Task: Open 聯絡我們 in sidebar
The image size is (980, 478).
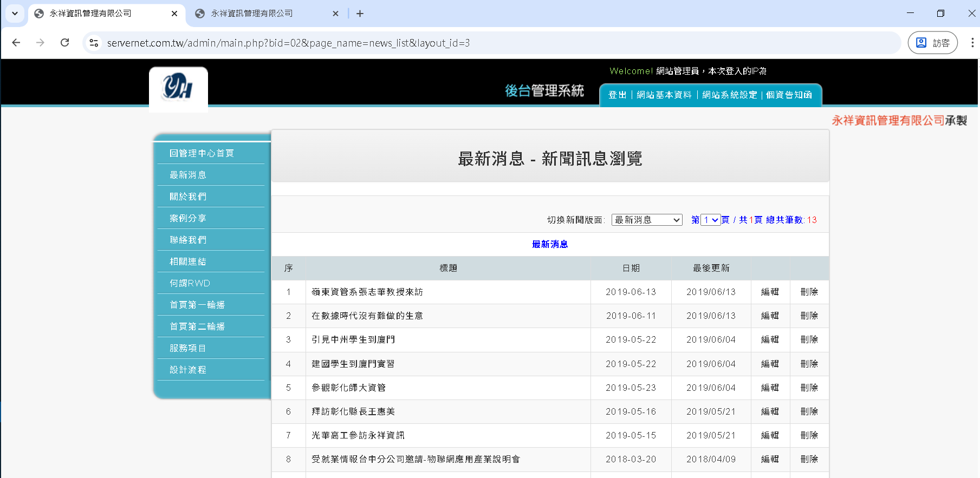Action: pyautogui.click(x=188, y=240)
